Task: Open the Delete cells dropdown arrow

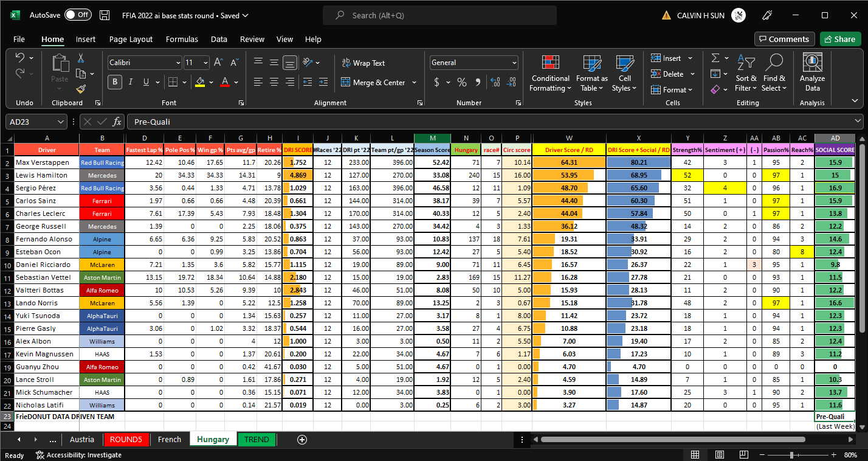Action: click(692, 74)
